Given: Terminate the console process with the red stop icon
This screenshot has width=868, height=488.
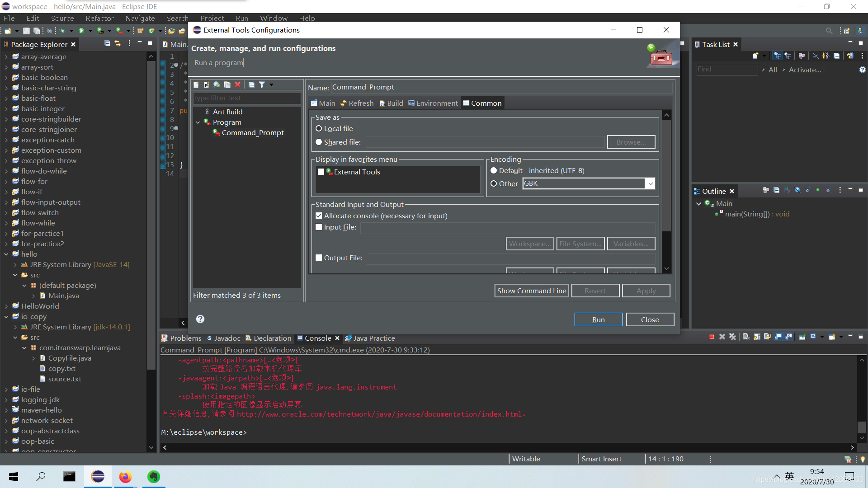Looking at the screenshot, I should pyautogui.click(x=712, y=337).
